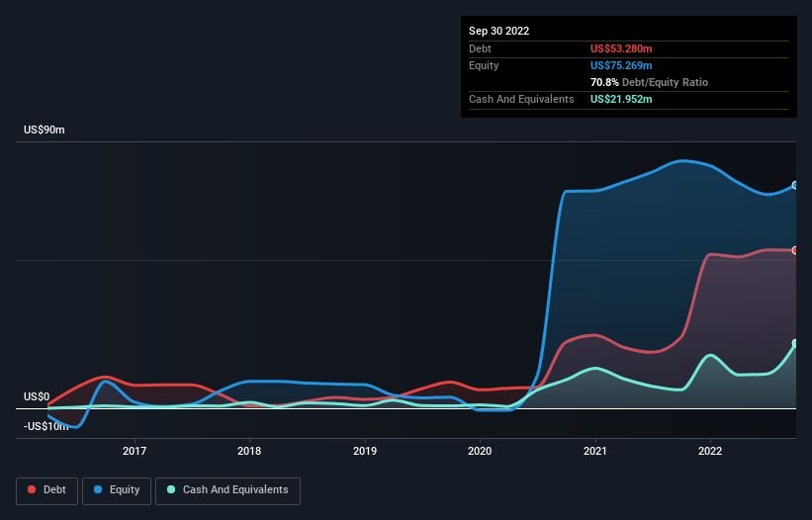Click the 2017 x-axis label
Image resolution: width=812 pixels, height=520 pixels.
pos(135,451)
